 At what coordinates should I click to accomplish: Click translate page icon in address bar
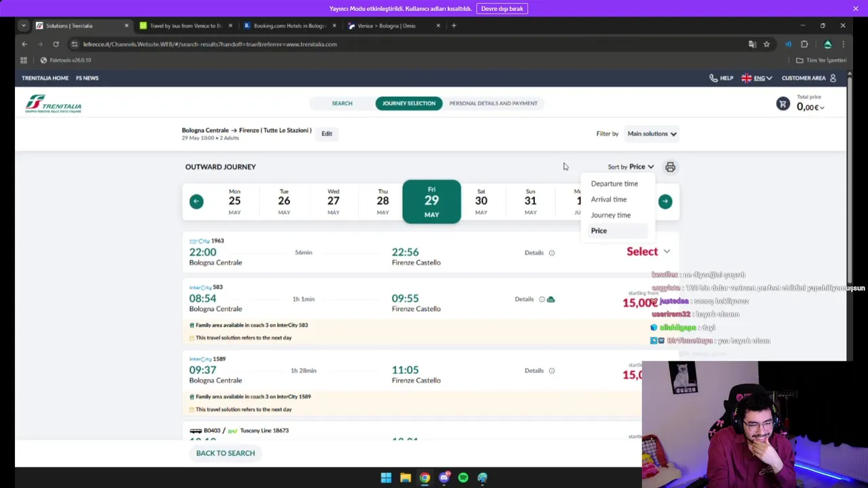point(752,44)
